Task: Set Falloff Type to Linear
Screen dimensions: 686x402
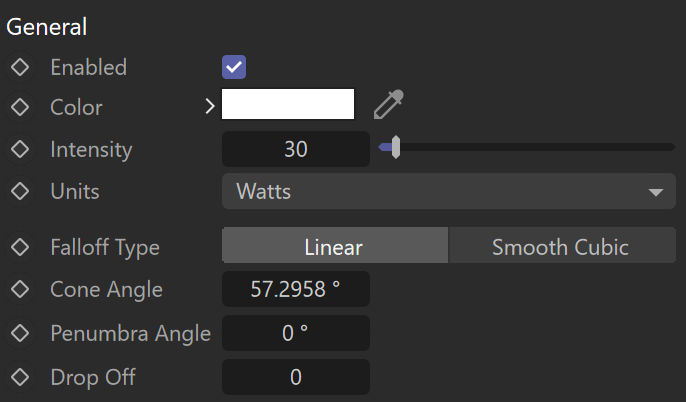Action: coord(335,245)
